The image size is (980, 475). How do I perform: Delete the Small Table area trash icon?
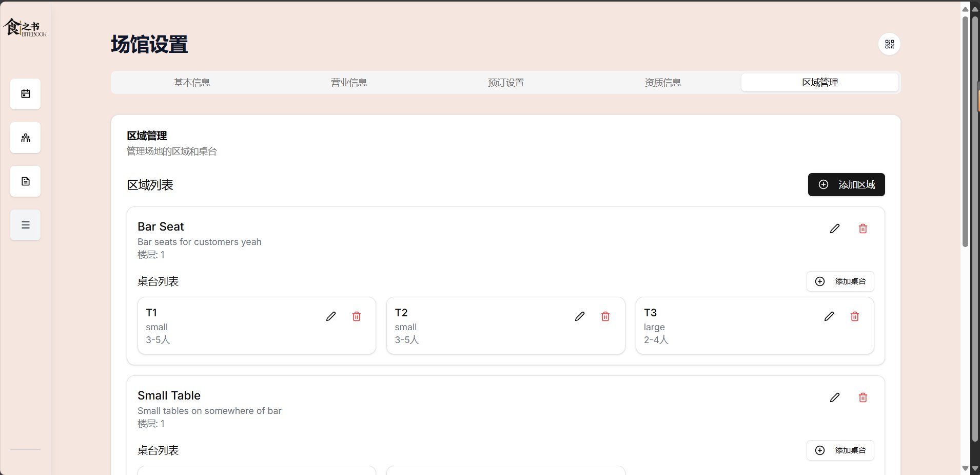pos(863,397)
